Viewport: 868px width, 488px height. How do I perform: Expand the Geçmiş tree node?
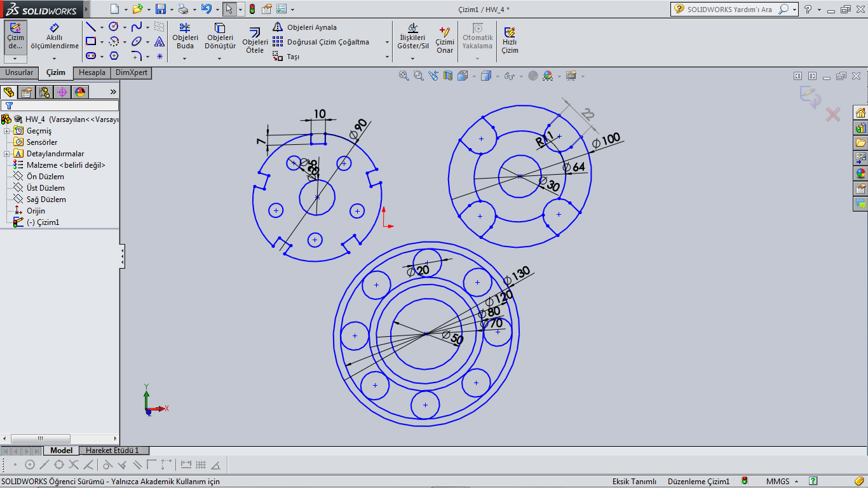click(7, 131)
